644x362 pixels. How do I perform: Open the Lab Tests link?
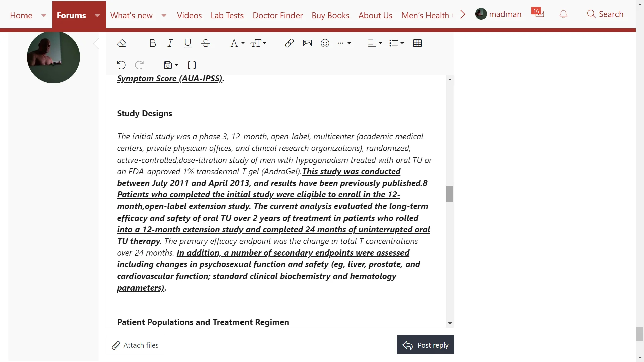point(227,15)
